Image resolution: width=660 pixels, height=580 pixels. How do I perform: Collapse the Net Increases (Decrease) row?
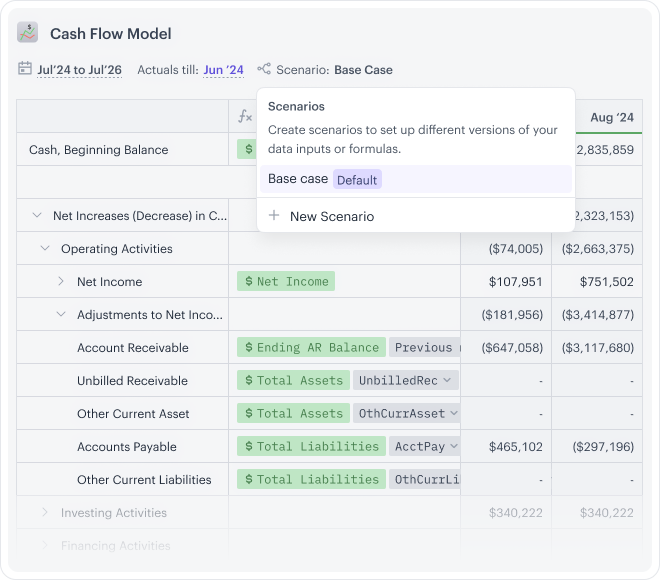pos(37,215)
